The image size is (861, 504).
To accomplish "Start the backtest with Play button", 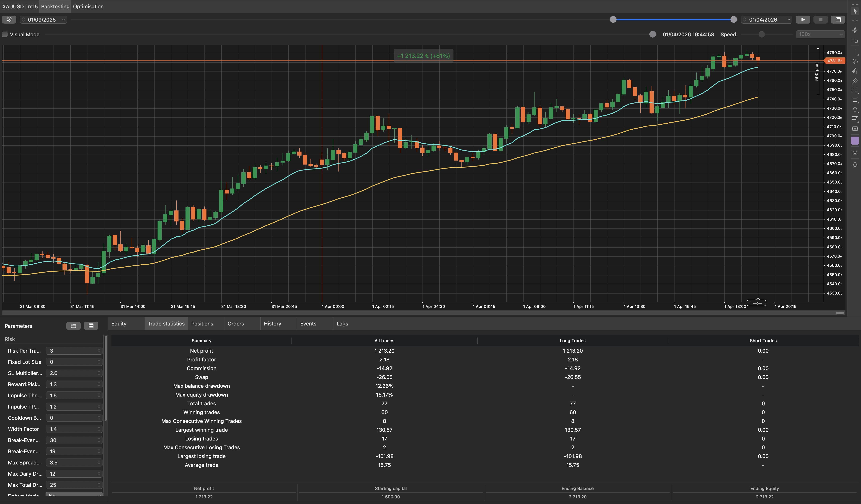I will 803,20.
